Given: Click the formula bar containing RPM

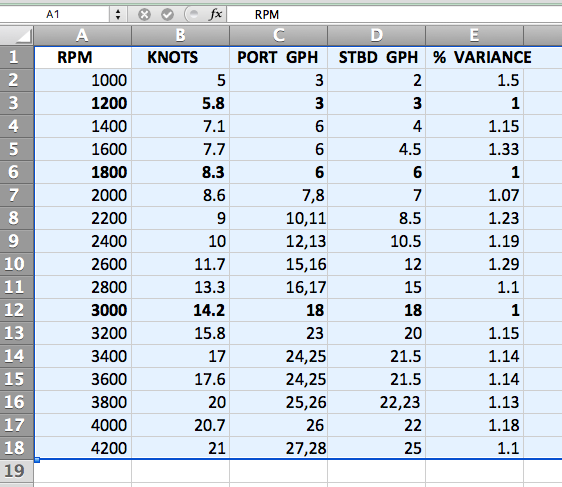Looking at the screenshot, I should [x=394, y=15].
